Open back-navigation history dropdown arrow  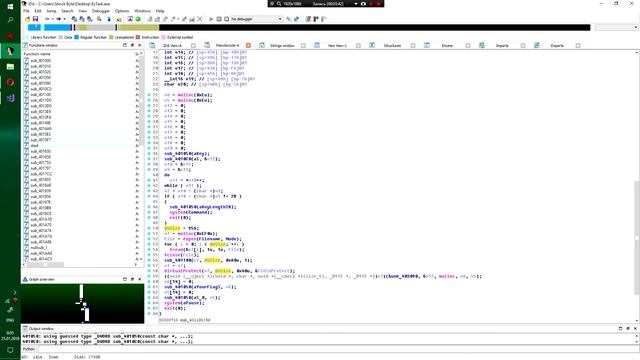pyautogui.click(x=52, y=19)
